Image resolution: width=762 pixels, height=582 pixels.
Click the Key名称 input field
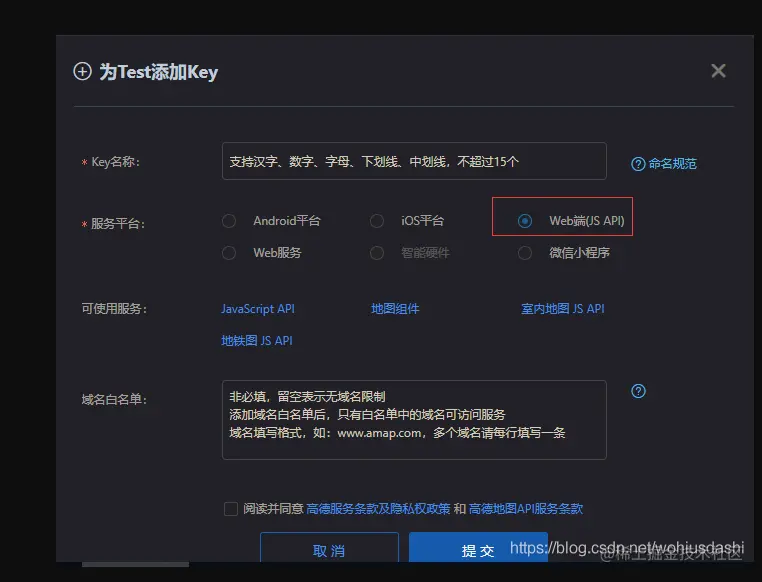[414, 161]
